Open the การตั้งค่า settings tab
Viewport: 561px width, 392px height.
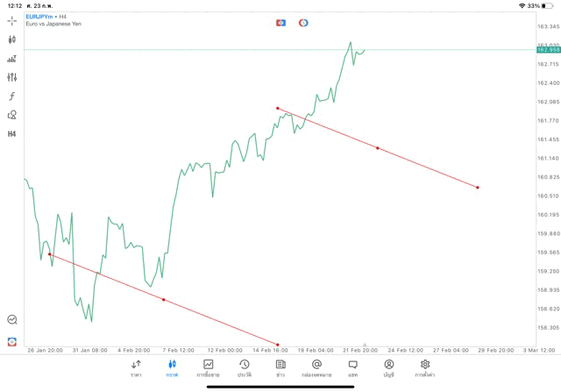coord(425,368)
